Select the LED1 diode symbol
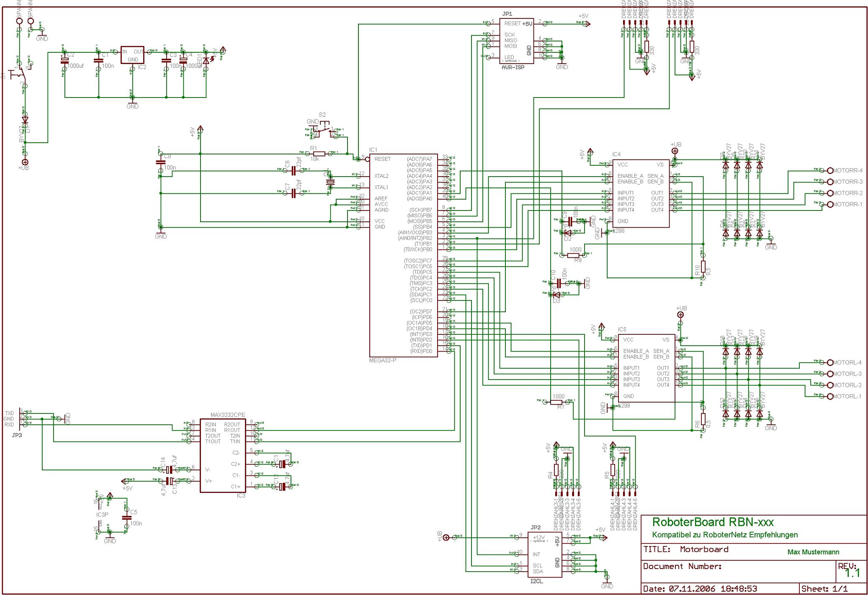The image size is (868, 595). pos(206,60)
